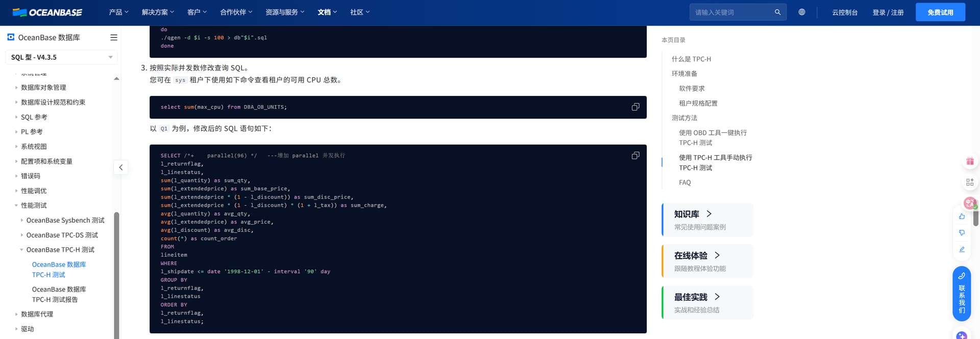Open the 联系我们 contact button

(x=962, y=294)
